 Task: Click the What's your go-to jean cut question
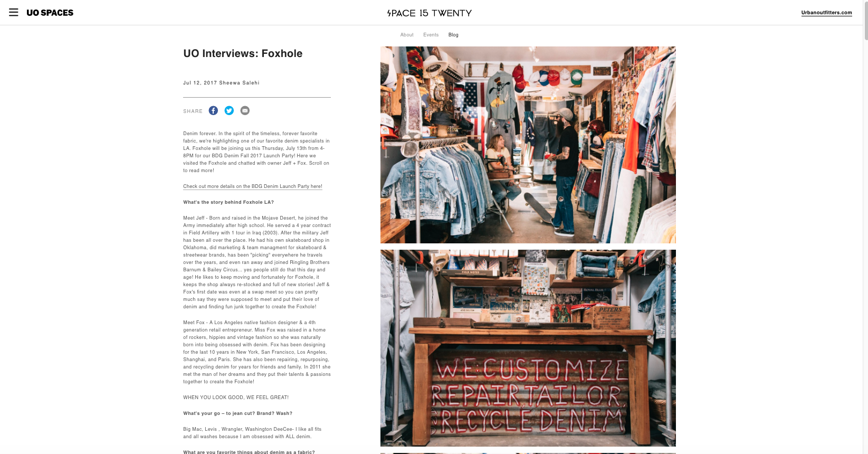(x=237, y=413)
